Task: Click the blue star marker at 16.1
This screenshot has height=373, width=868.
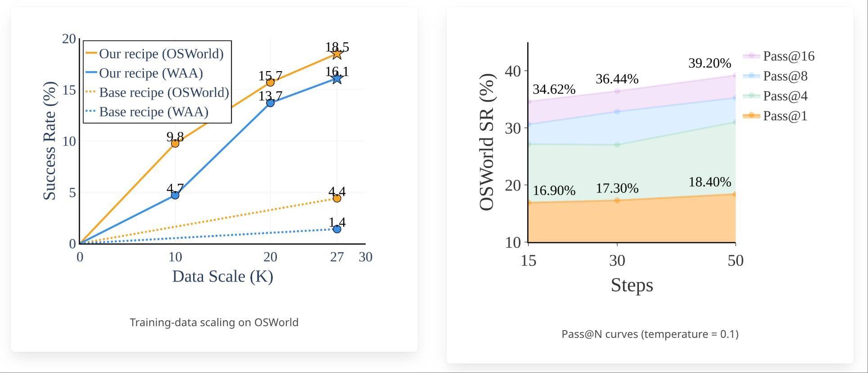Action: [337, 79]
